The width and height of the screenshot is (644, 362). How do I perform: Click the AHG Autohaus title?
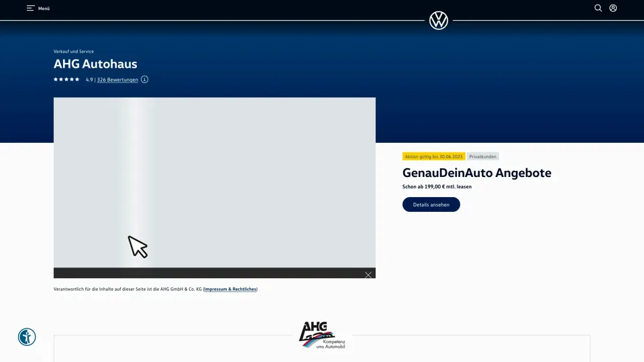point(95,64)
